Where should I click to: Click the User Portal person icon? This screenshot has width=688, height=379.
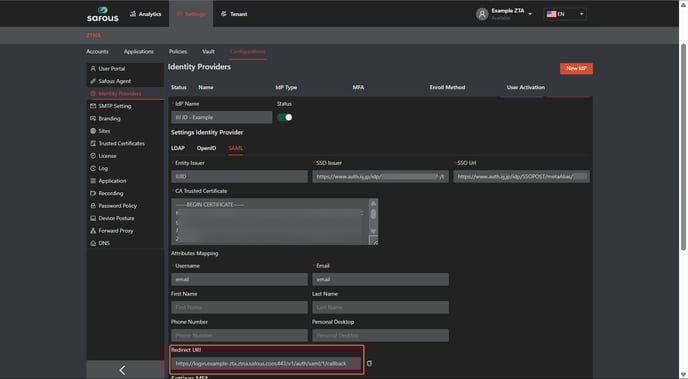[x=93, y=68]
